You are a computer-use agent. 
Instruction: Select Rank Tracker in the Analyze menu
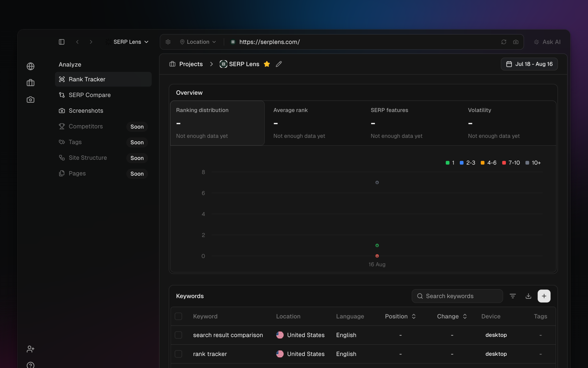click(x=103, y=79)
